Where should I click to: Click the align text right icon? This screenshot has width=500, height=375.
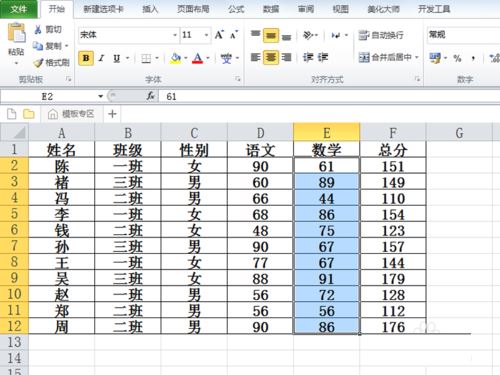[286, 58]
